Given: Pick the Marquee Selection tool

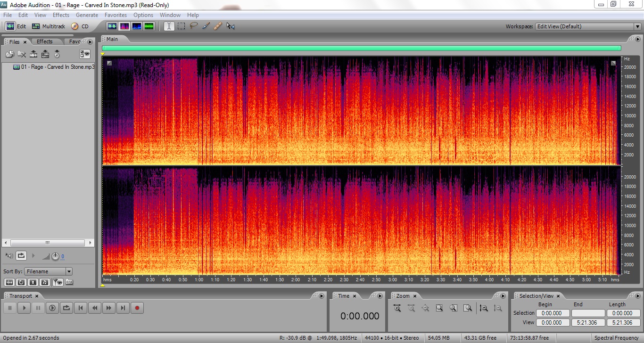Looking at the screenshot, I should pos(181,26).
